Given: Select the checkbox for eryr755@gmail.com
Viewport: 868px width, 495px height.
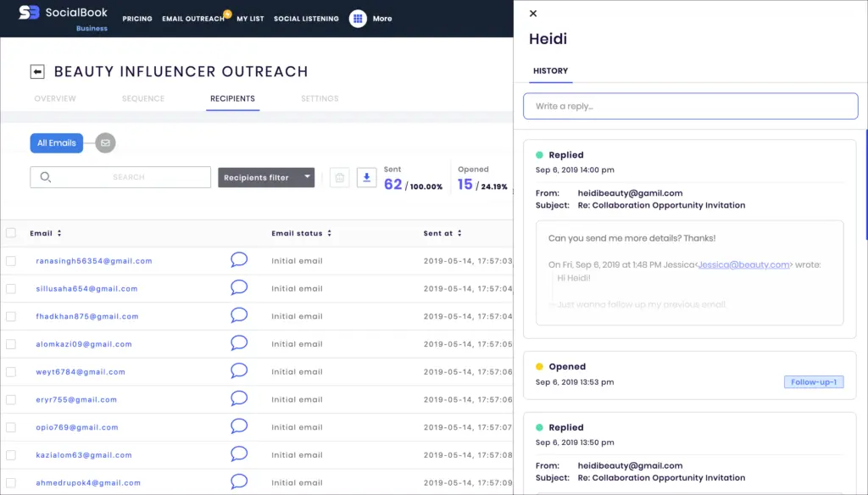Looking at the screenshot, I should pyautogui.click(x=11, y=399).
